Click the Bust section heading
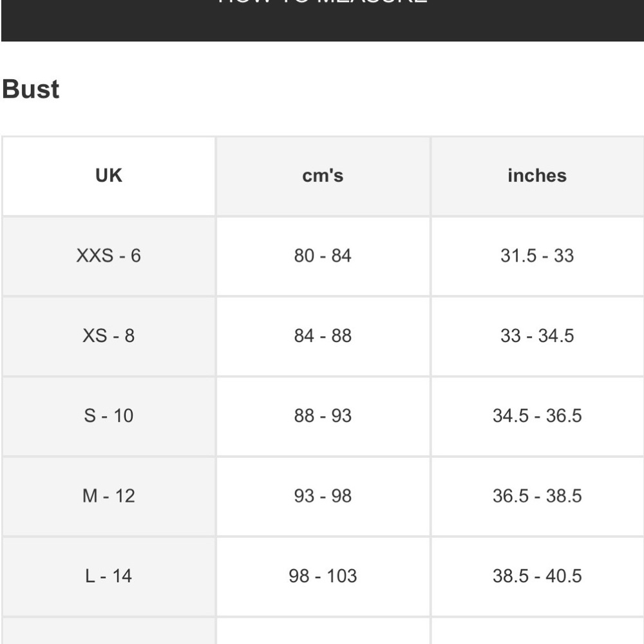 (x=31, y=89)
